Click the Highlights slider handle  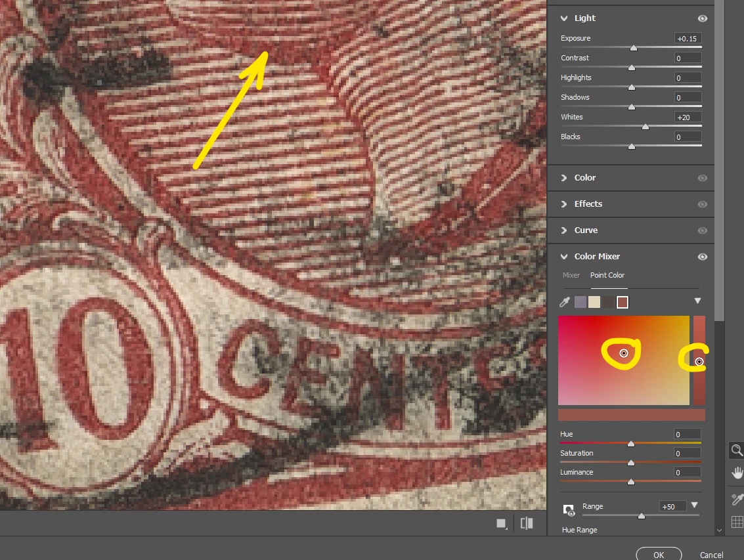click(632, 87)
